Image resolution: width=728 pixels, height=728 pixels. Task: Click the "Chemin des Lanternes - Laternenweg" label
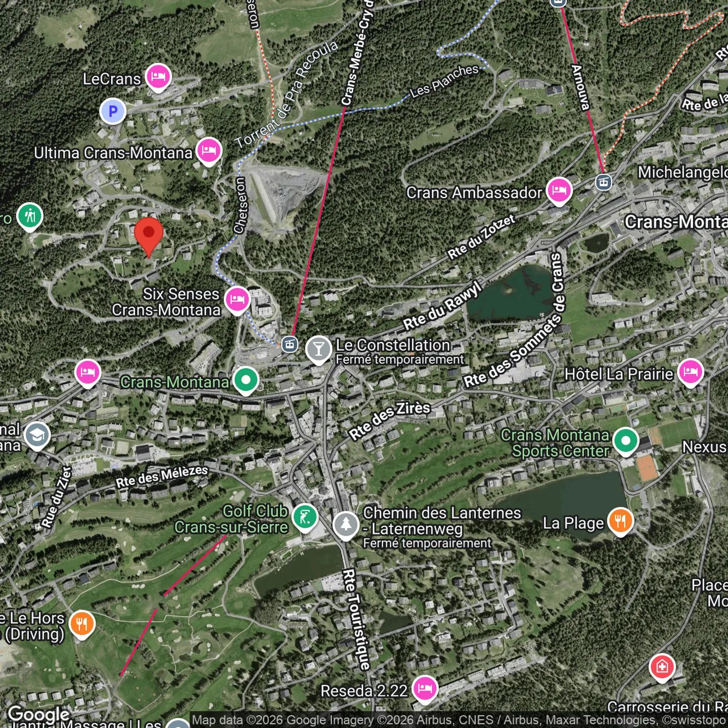[442, 521]
